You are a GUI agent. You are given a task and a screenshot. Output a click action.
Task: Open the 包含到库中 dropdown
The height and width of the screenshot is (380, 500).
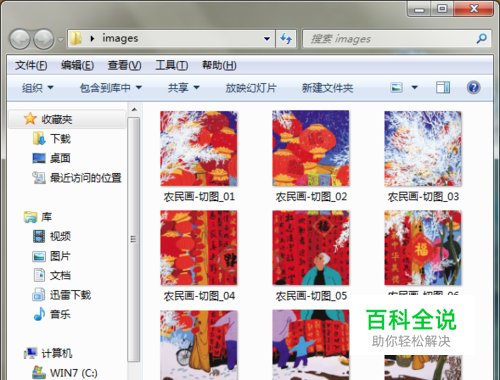111,88
